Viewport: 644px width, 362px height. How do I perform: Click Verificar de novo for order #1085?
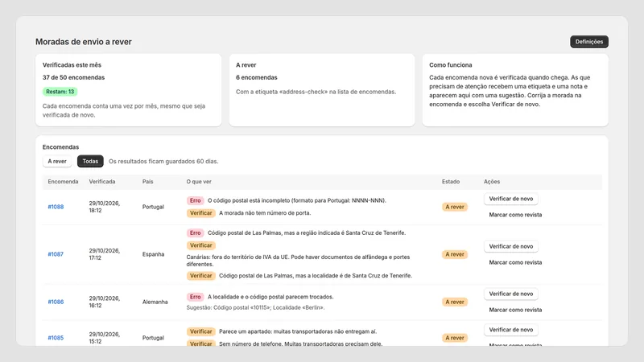point(511,330)
